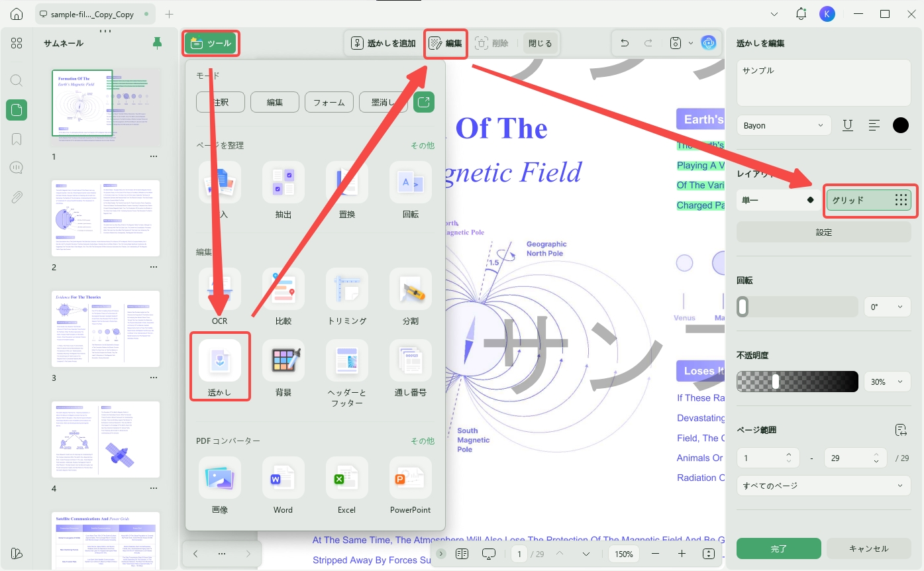The image size is (924, 571).
Task: Click the 設定 button
Action: coord(824,233)
